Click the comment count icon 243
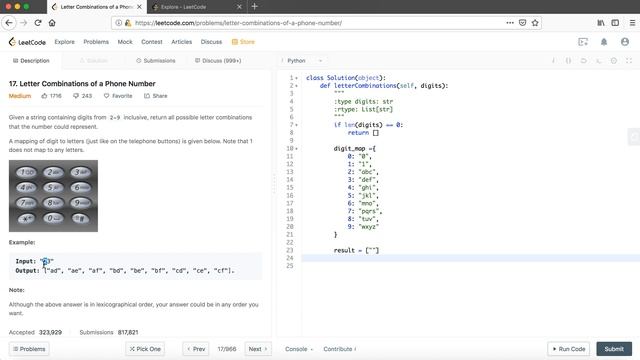 pos(76,96)
